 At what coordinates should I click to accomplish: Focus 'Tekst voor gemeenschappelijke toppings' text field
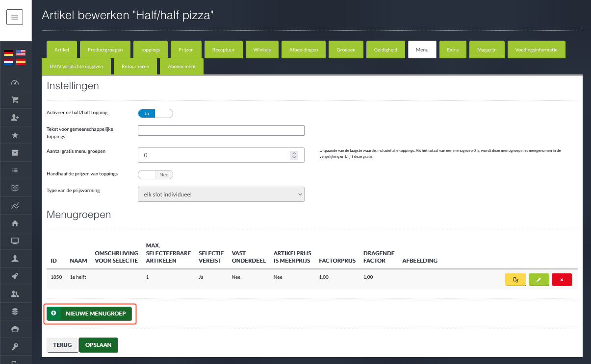pyautogui.click(x=221, y=130)
